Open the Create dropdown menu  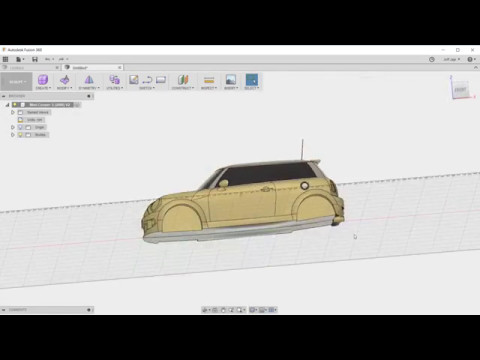(x=43, y=88)
